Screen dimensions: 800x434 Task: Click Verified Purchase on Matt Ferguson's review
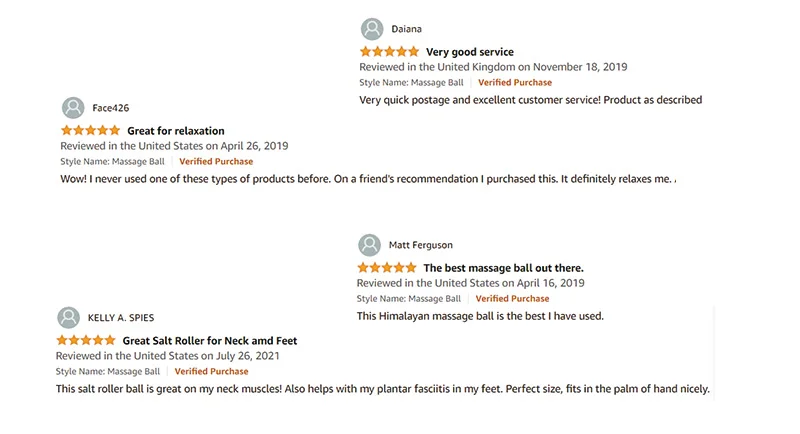512,298
